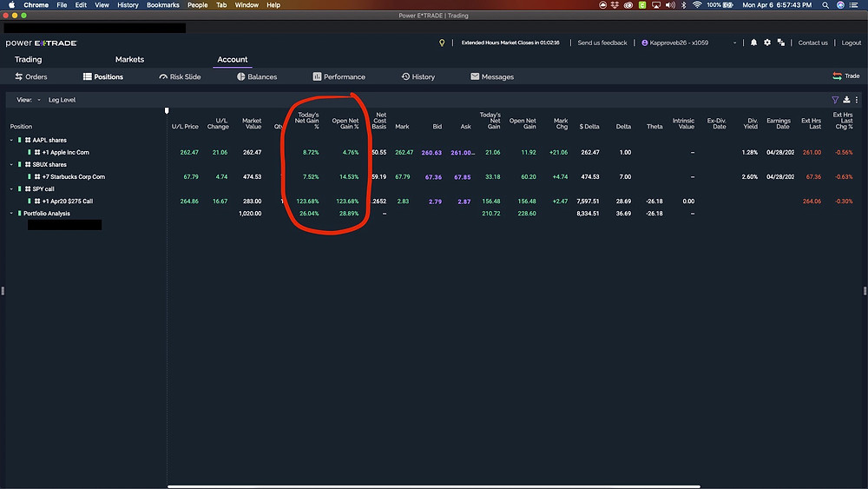The height and width of the screenshot is (489, 868).
Task: Click the 123.68% Today's Net Gain cell
Action: (307, 201)
